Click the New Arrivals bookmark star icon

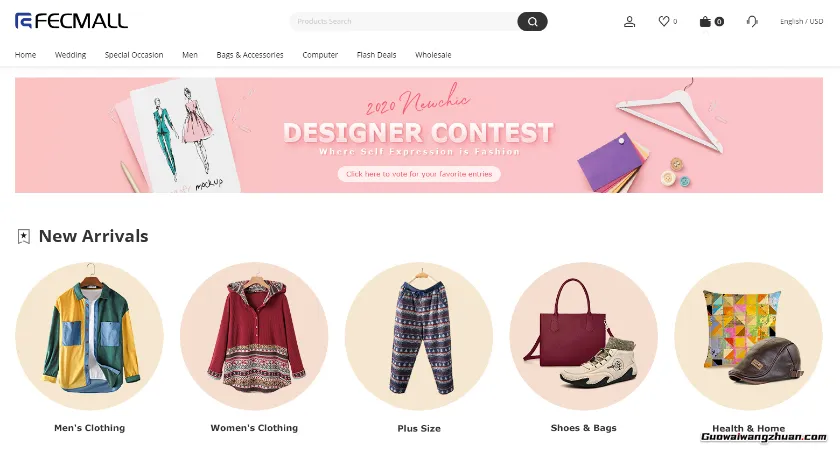coord(24,236)
